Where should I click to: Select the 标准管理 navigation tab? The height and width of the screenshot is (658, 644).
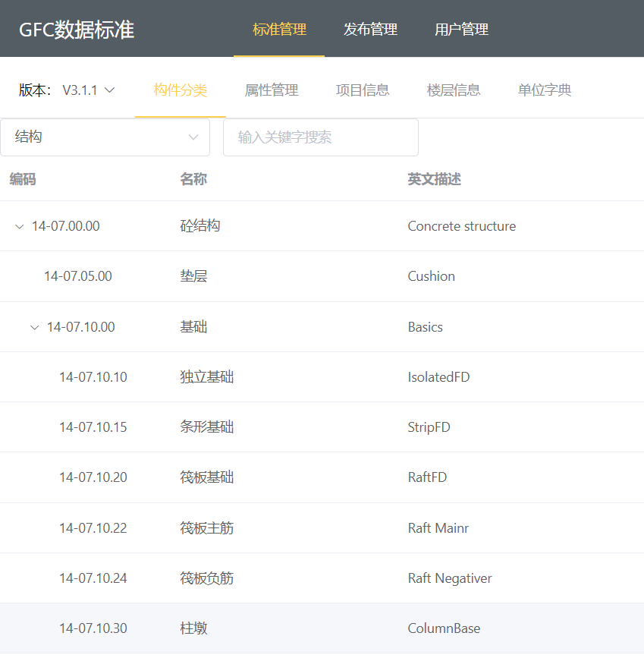278,29
